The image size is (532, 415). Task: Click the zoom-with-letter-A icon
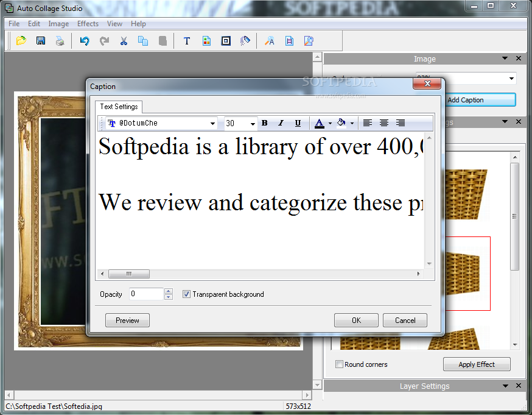pyautogui.click(x=270, y=41)
